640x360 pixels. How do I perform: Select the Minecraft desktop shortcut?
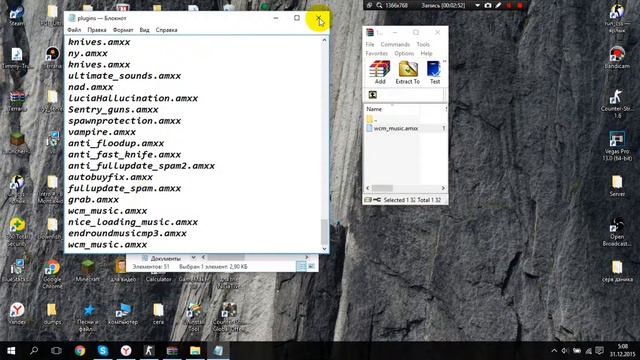[87, 271]
